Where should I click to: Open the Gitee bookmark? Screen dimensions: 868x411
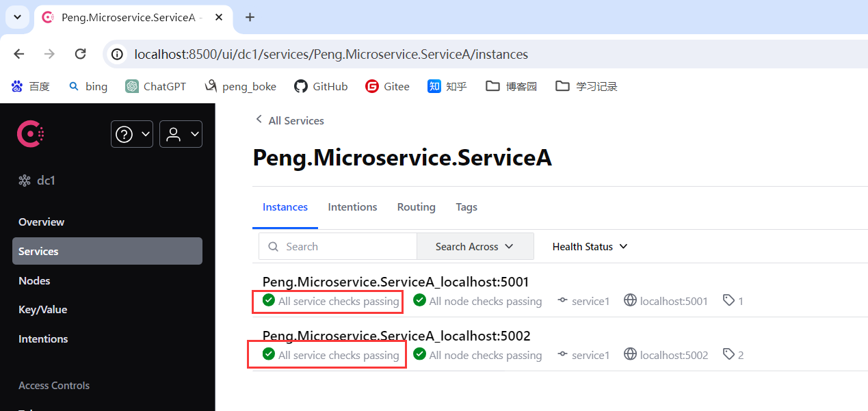click(387, 86)
